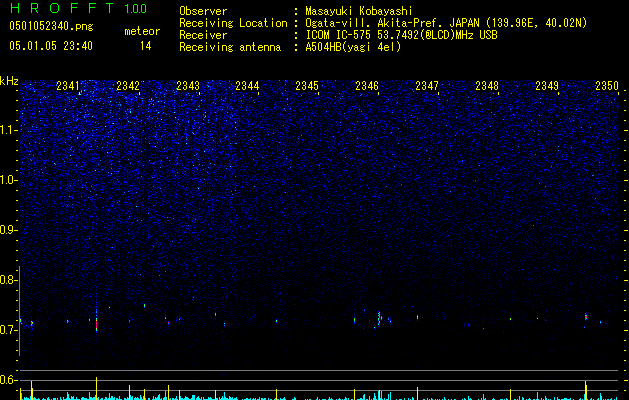629x400 pixels.
Task: Select the A504HB(yagi 4el) antenna text
Action: 353,47
